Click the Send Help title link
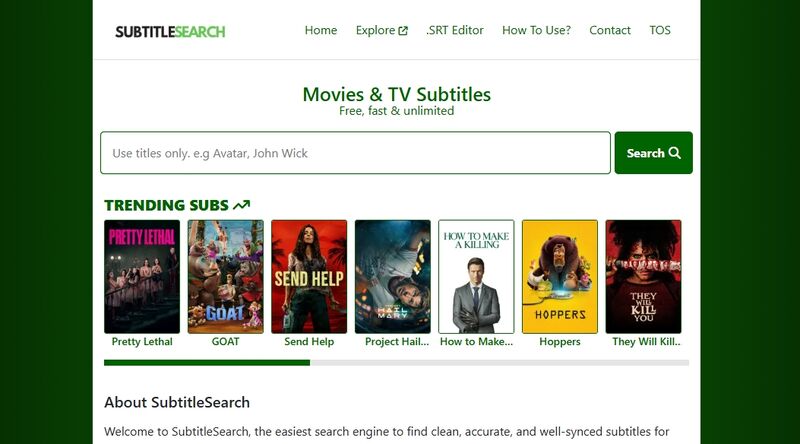Screen dimensions: 800x444 pyautogui.click(x=309, y=341)
